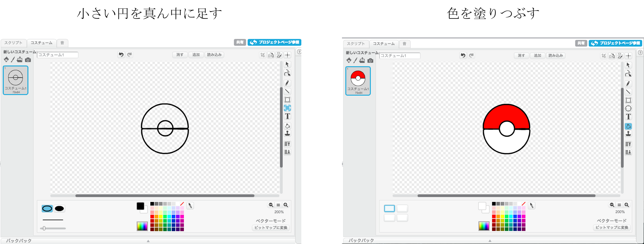Pick the Text tool in right editor
Screen dimensions: 644x244
(x=628, y=117)
